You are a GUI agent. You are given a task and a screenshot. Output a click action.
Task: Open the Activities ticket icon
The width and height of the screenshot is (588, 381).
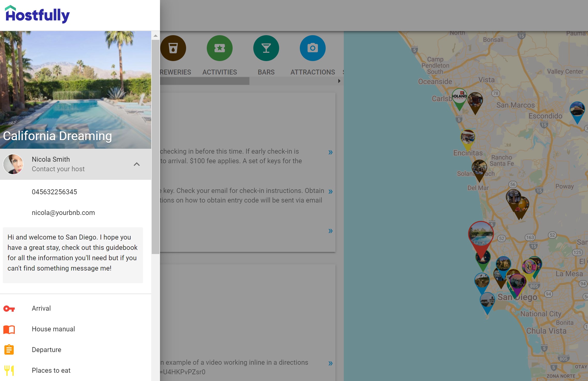tap(219, 48)
